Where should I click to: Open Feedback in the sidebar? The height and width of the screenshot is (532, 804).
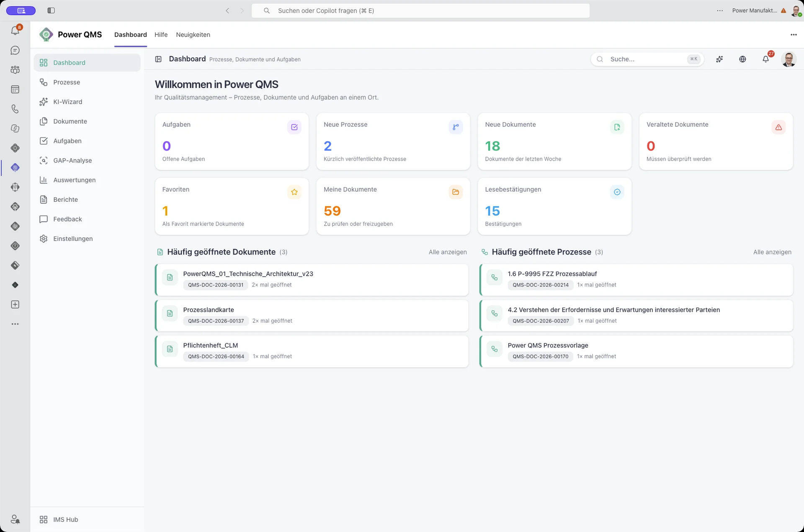pos(87,219)
